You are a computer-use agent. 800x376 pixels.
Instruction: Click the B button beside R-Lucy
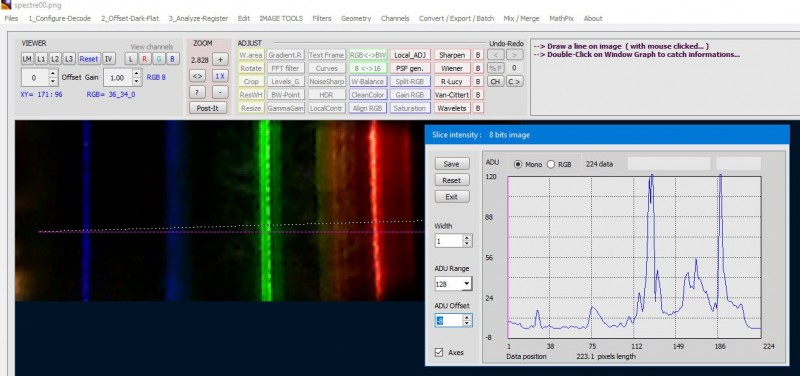pos(478,82)
